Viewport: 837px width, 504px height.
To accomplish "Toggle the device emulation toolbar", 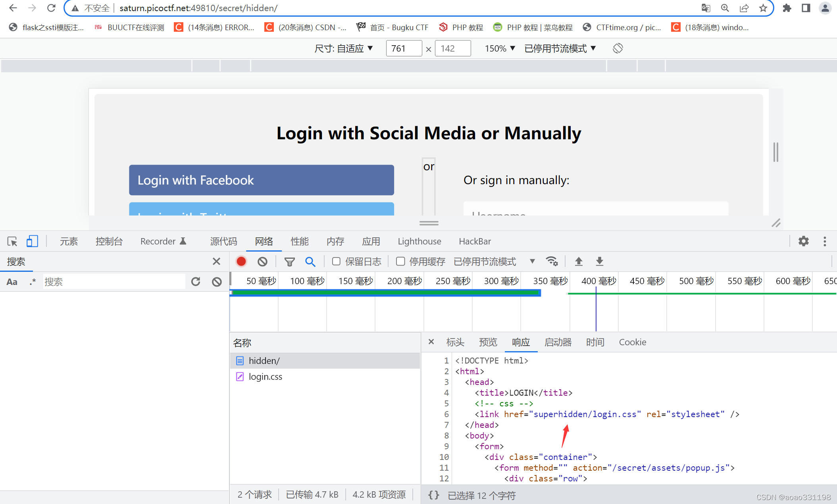I will pos(32,241).
